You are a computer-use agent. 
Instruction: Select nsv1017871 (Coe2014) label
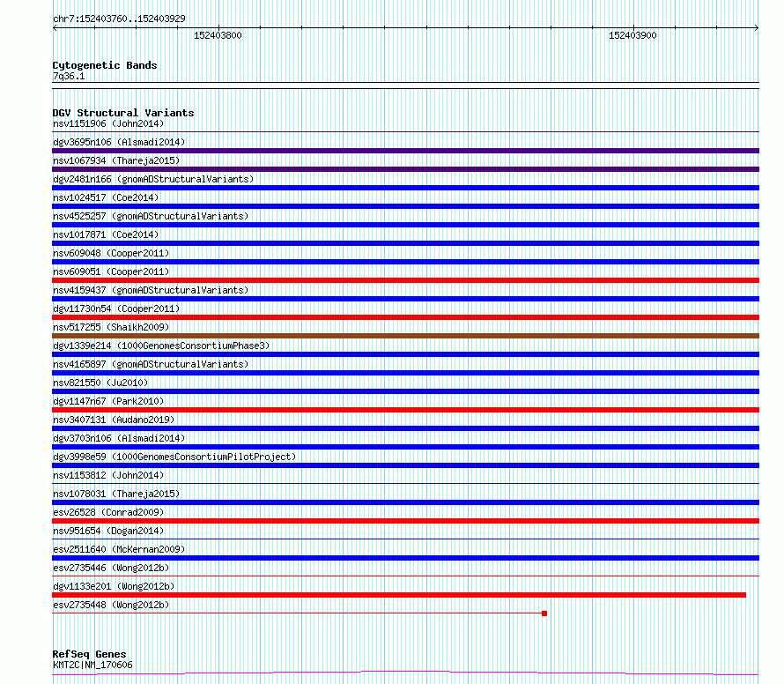point(106,234)
